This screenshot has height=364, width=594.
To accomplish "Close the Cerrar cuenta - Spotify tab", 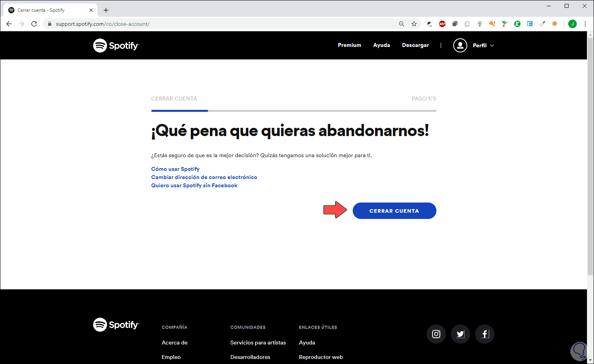I will 91,10.
